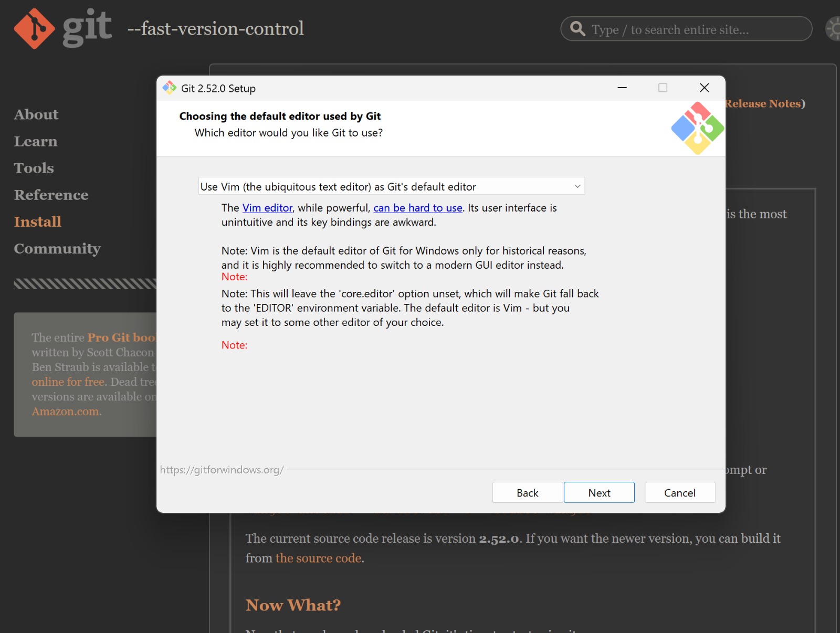Cancel the Git Setup installation

(680, 492)
